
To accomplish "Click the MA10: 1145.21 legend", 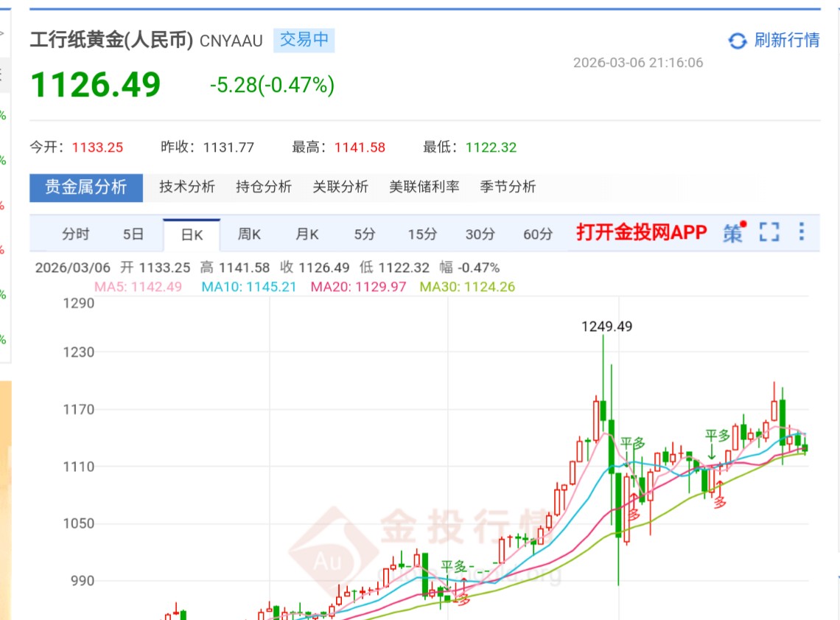I will coord(248,287).
